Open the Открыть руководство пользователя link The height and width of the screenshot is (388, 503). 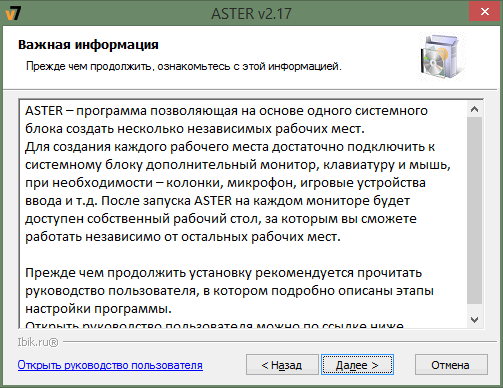[110, 365]
